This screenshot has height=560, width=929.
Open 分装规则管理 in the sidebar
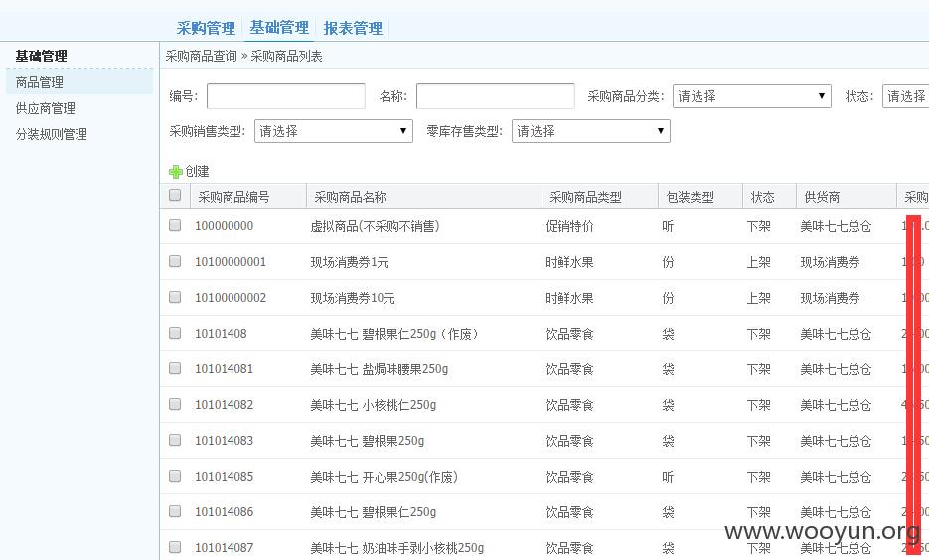(x=52, y=134)
